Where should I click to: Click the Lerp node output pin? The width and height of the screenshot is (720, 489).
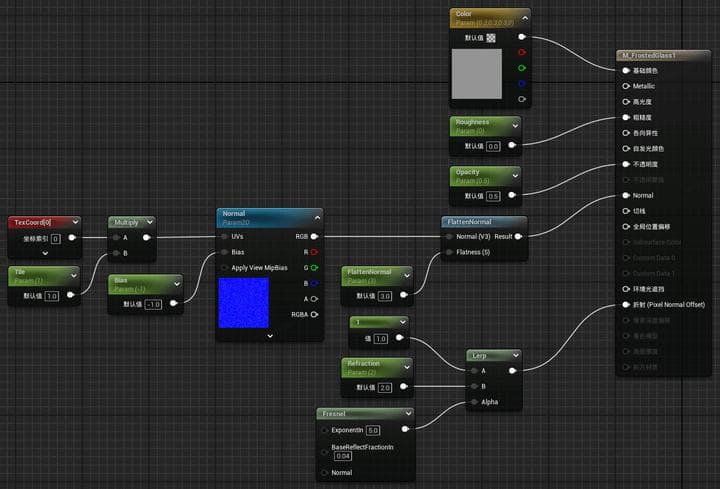pos(512,371)
